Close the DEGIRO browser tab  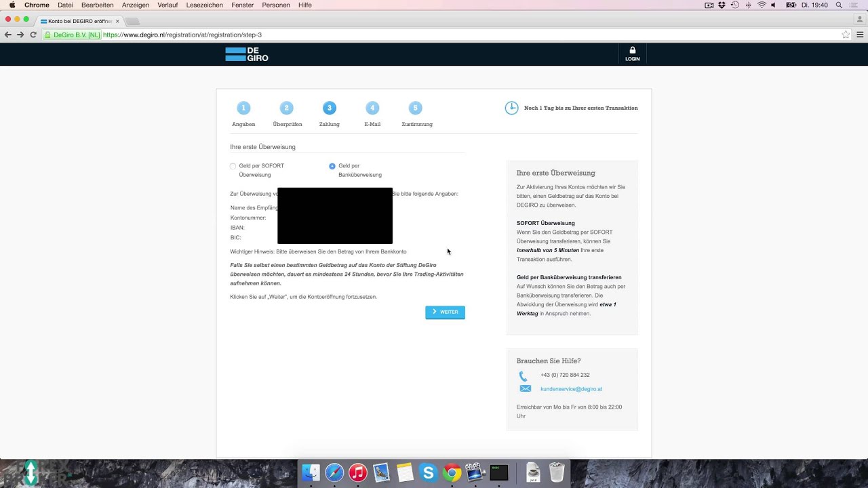(x=117, y=21)
